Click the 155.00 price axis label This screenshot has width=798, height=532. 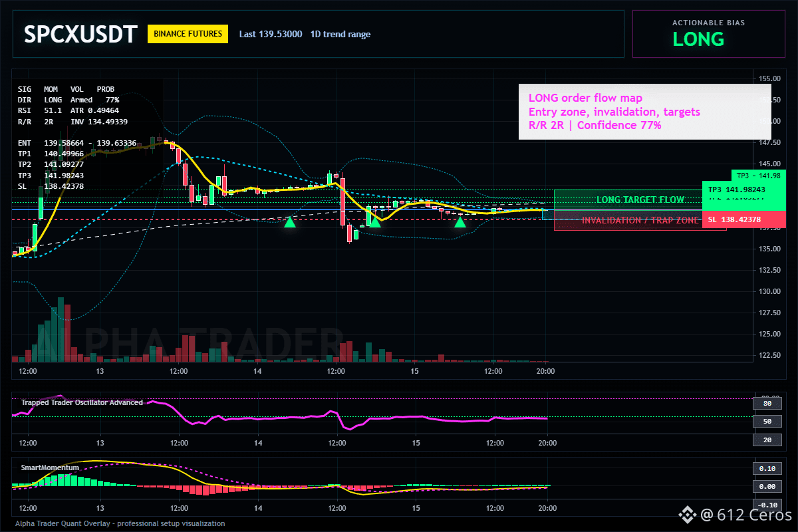click(769, 78)
